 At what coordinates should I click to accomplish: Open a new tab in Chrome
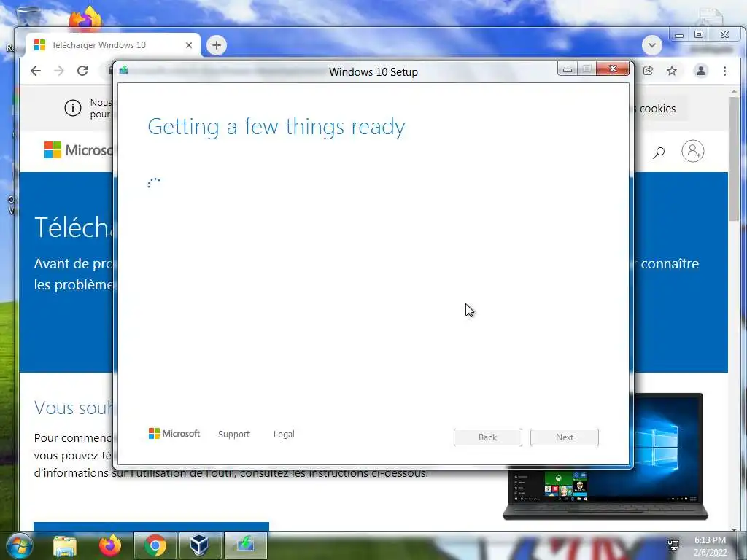click(216, 45)
